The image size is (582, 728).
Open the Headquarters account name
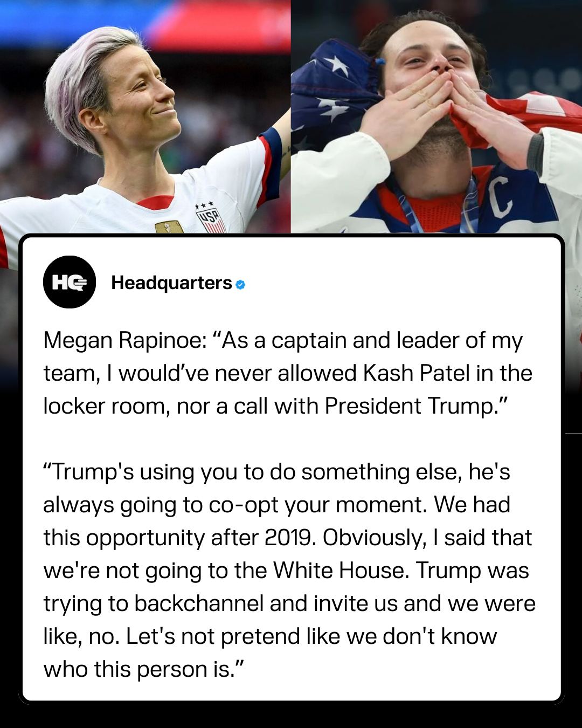[171, 283]
